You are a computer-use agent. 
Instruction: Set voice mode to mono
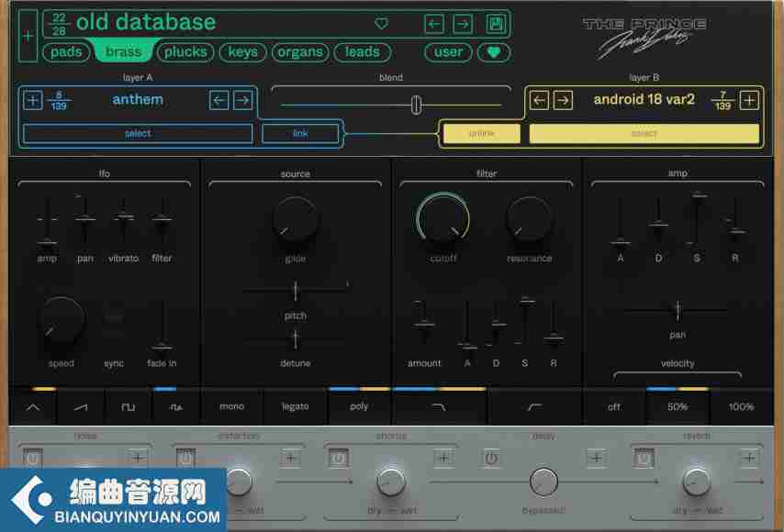pos(232,406)
